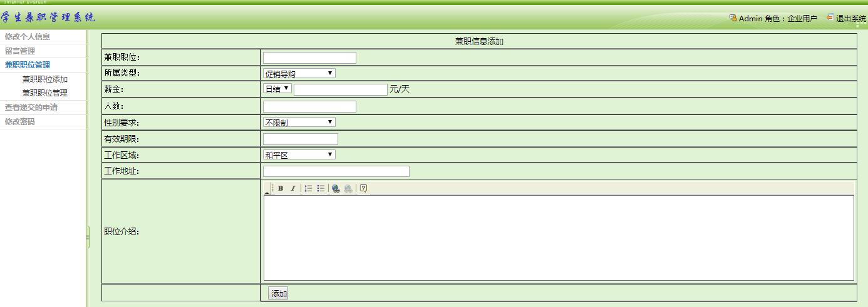Screen dimensions: 868x307
Task: Click the 元/天 unit text
Action: pos(400,89)
